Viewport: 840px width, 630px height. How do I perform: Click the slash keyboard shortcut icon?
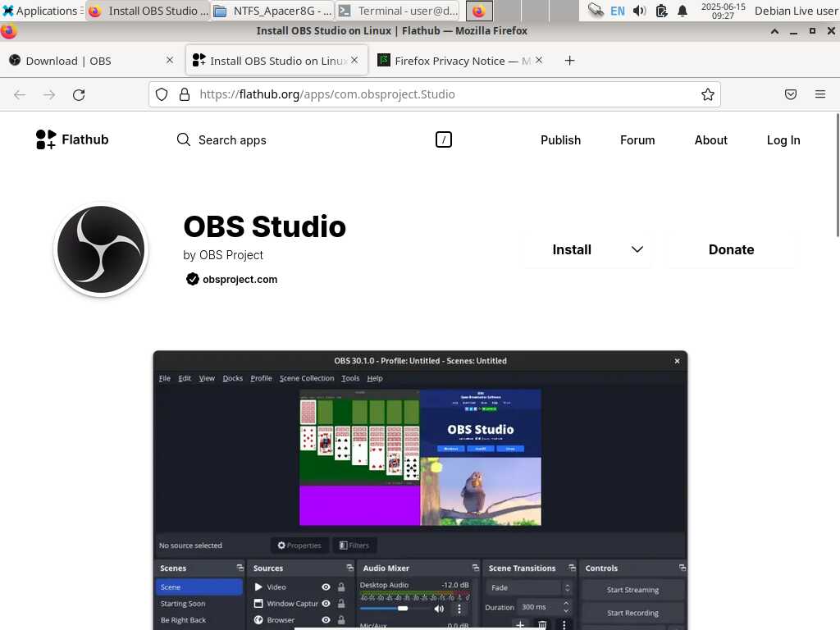[x=444, y=139]
